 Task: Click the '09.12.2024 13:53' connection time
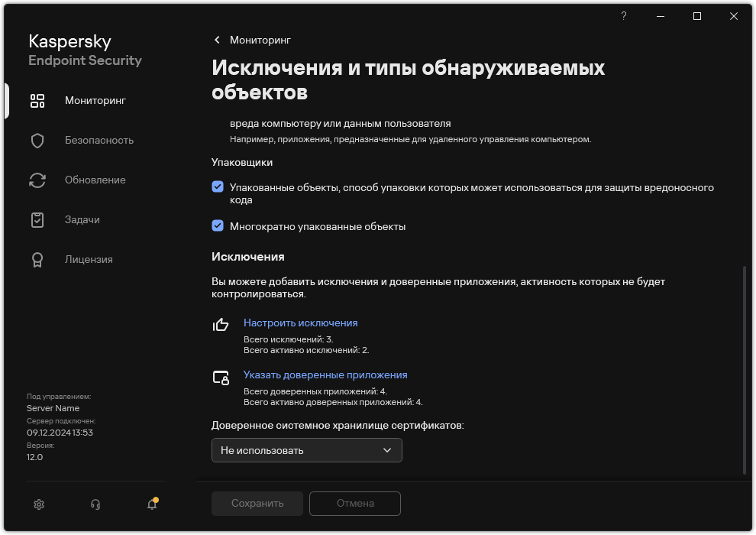click(x=60, y=433)
